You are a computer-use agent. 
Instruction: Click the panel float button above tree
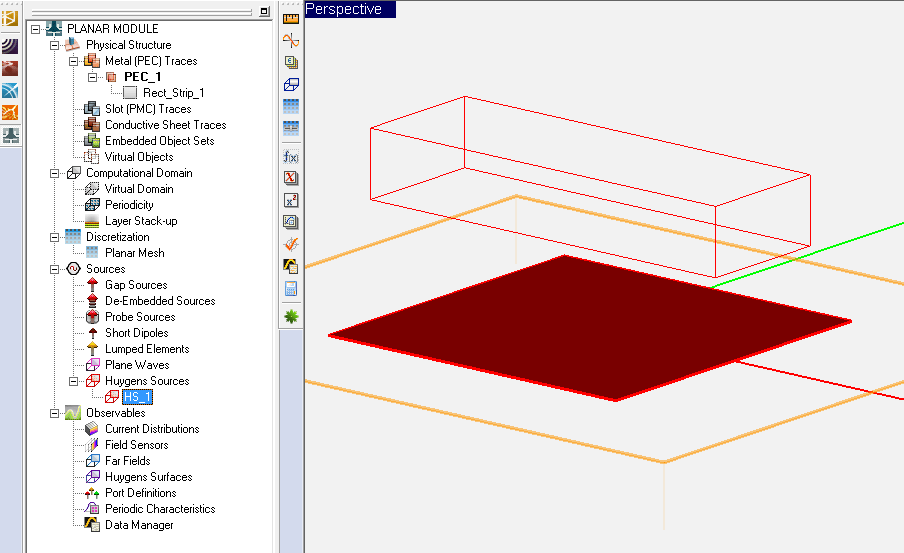click(x=264, y=11)
